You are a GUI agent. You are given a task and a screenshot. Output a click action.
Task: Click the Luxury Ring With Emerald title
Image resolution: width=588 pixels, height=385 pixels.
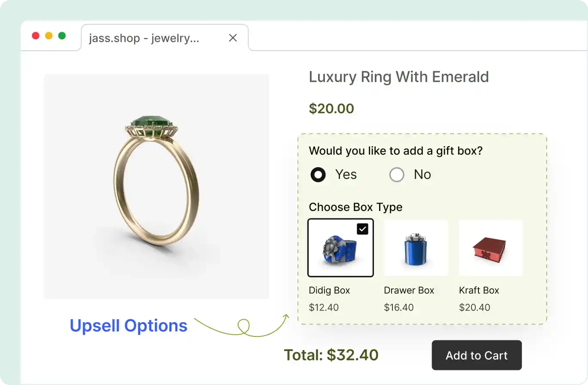pyautogui.click(x=399, y=77)
